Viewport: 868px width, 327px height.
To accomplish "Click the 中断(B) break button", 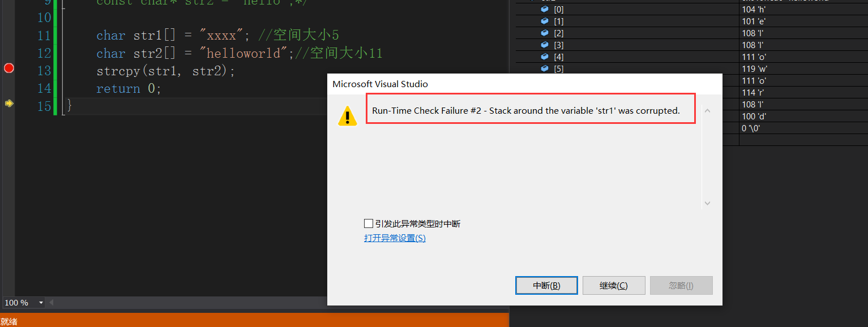I will [x=546, y=286].
